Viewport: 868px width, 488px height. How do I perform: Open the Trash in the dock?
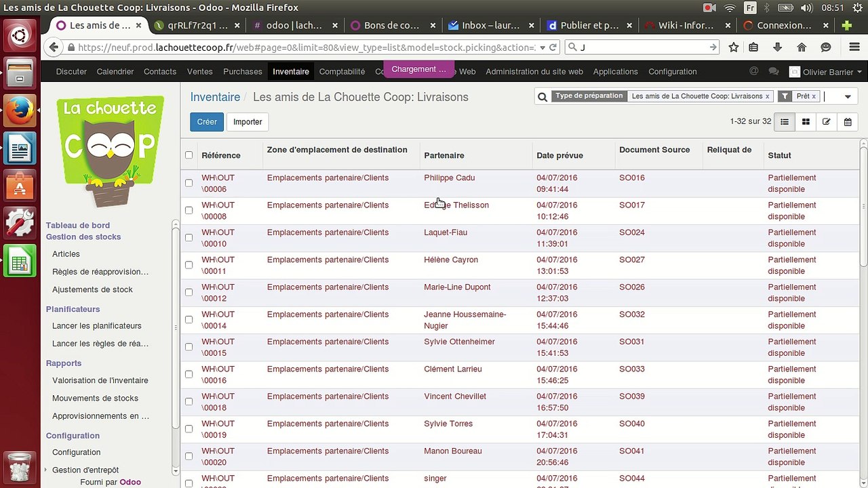point(20,467)
